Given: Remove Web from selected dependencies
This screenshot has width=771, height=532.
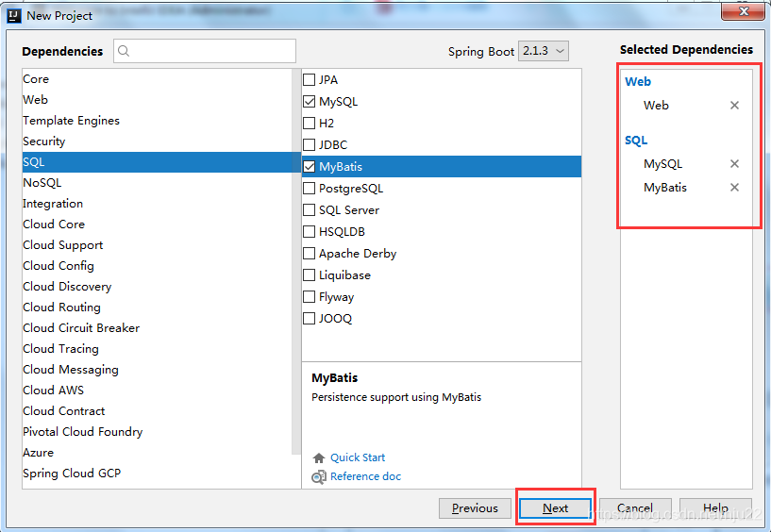Looking at the screenshot, I should 734,106.
